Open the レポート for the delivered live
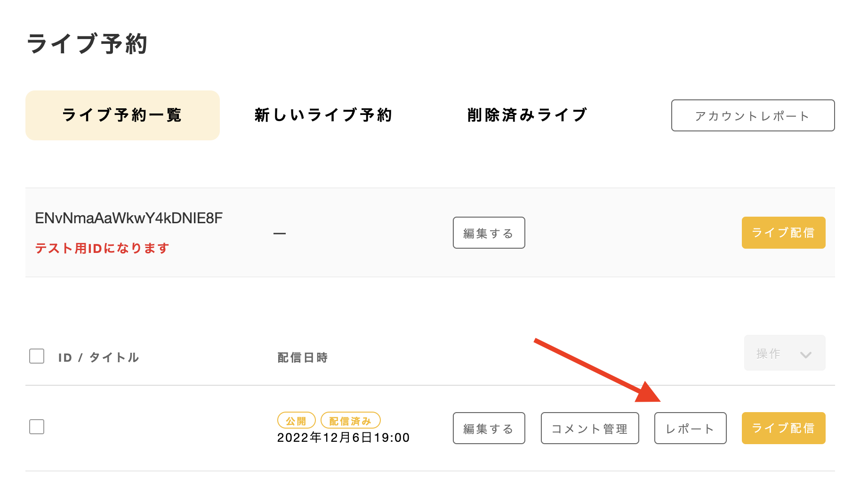The width and height of the screenshot is (868, 487). click(690, 428)
